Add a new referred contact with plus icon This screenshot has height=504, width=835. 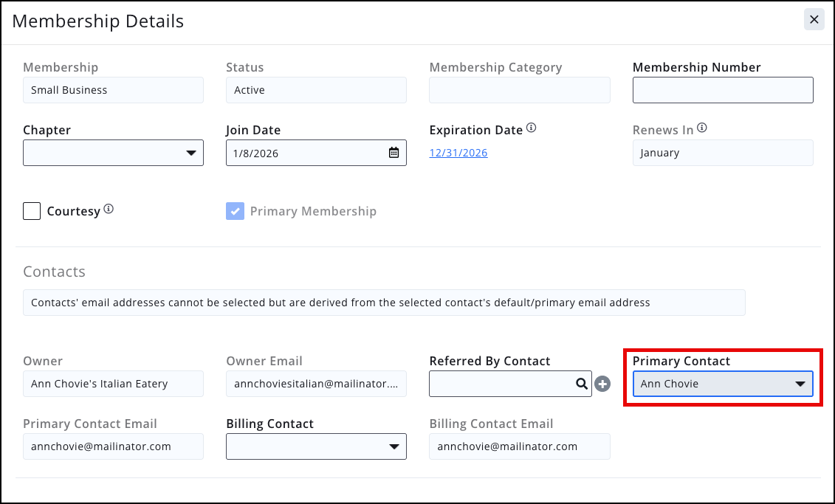pyautogui.click(x=602, y=384)
